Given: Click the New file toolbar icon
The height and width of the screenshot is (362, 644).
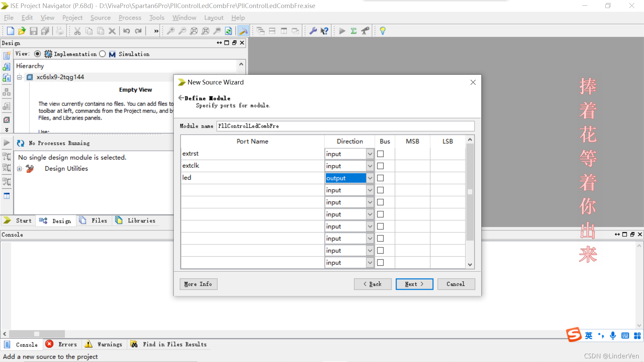Looking at the screenshot, I should point(10,31).
